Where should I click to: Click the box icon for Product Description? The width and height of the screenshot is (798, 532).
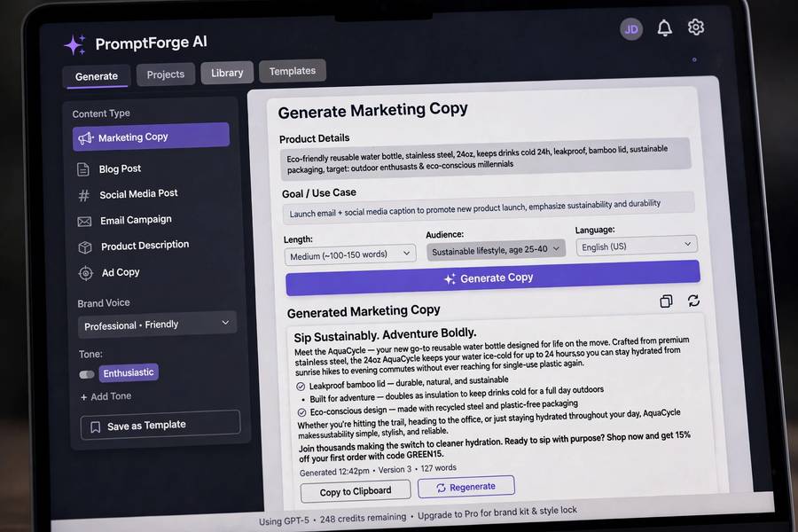tap(85, 247)
